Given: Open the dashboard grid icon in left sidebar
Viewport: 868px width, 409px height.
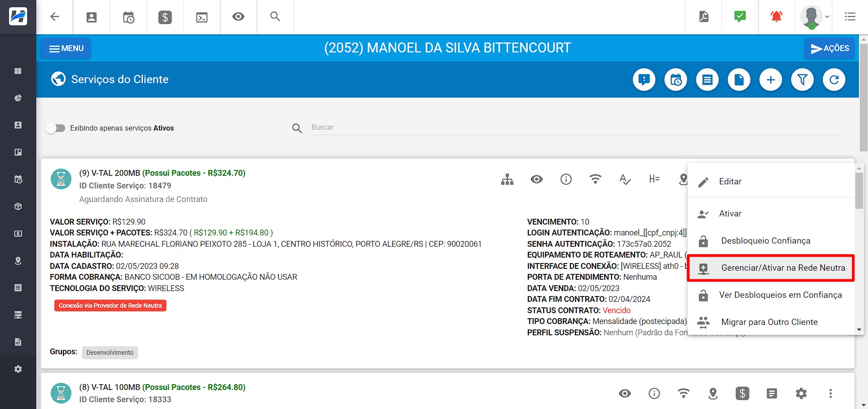Looking at the screenshot, I should click(18, 71).
